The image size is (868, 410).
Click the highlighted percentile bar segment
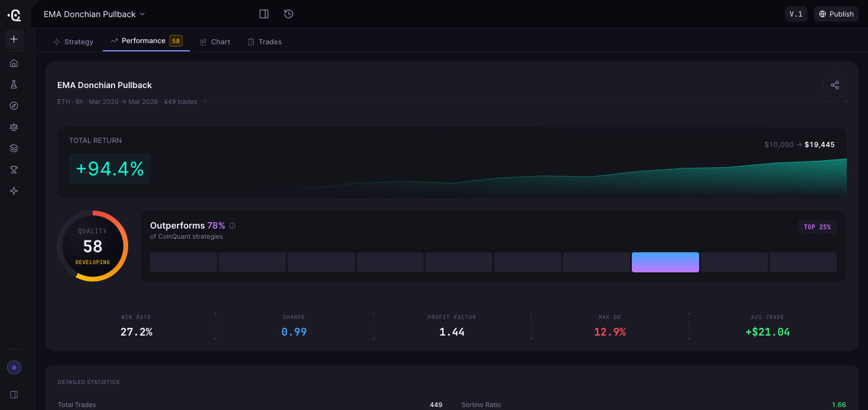pyautogui.click(x=665, y=262)
